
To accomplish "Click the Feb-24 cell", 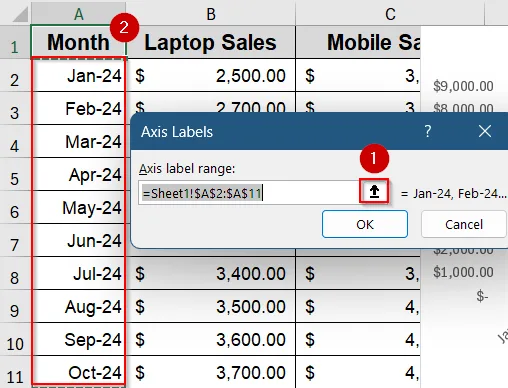I will (79, 108).
